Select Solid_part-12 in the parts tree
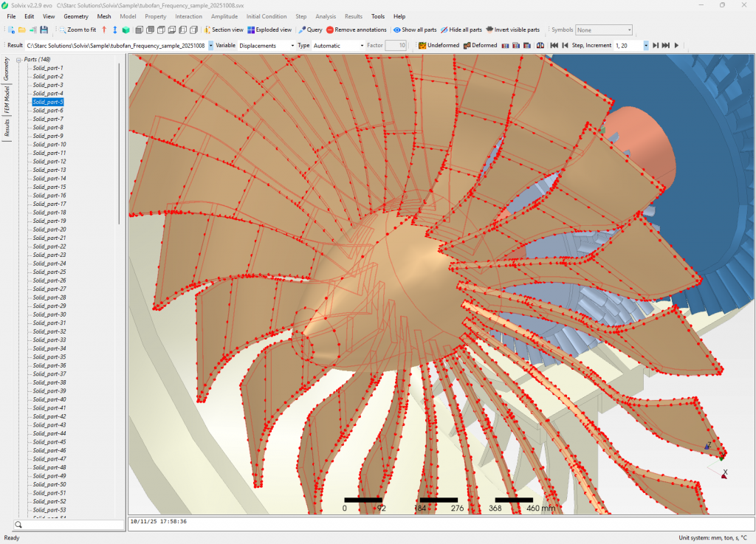Image resolution: width=756 pixels, height=544 pixels. (49, 161)
